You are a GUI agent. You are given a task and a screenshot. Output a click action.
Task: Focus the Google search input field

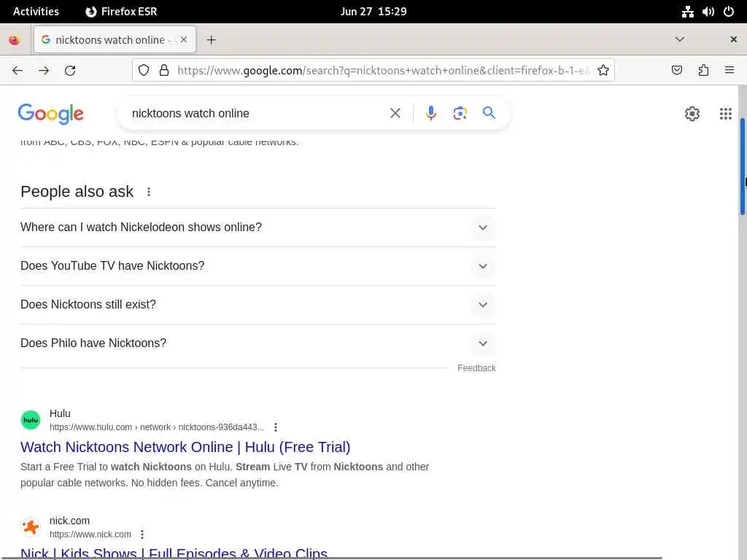click(258, 113)
